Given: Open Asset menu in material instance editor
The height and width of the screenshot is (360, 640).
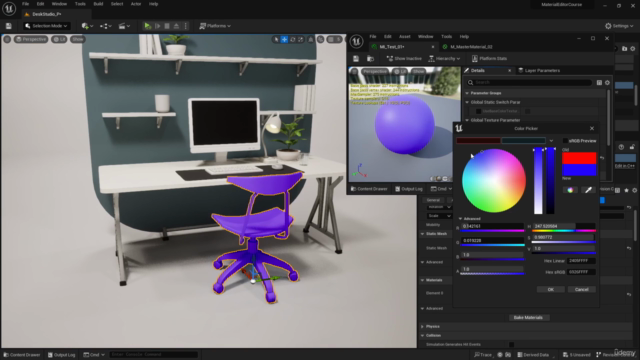Looking at the screenshot, I should 404,37.
